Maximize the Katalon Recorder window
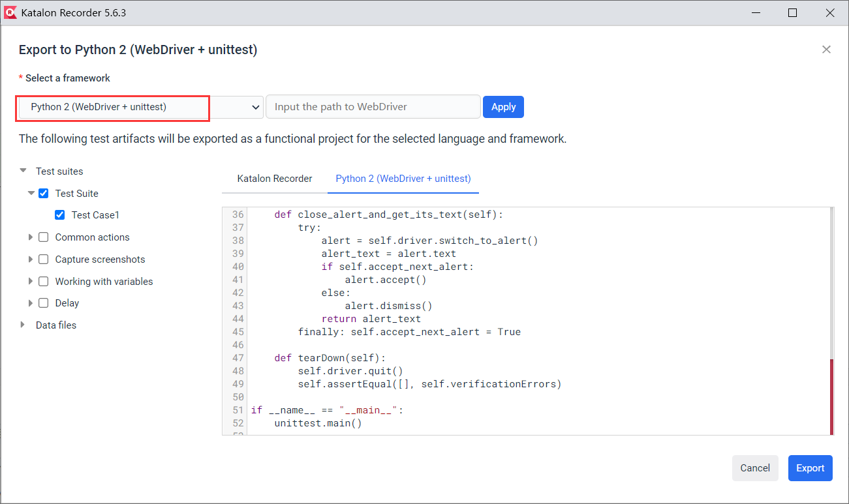This screenshot has width=849, height=504. [793, 13]
